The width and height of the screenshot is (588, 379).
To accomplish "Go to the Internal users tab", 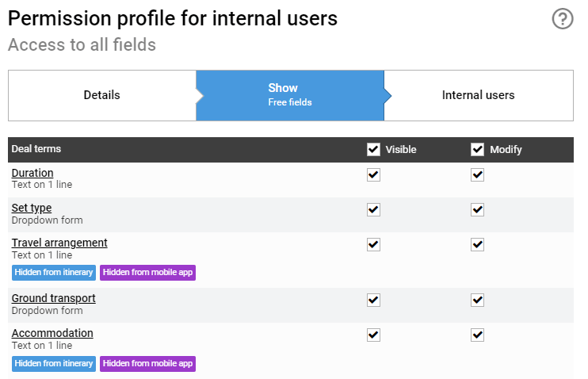I will [479, 95].
